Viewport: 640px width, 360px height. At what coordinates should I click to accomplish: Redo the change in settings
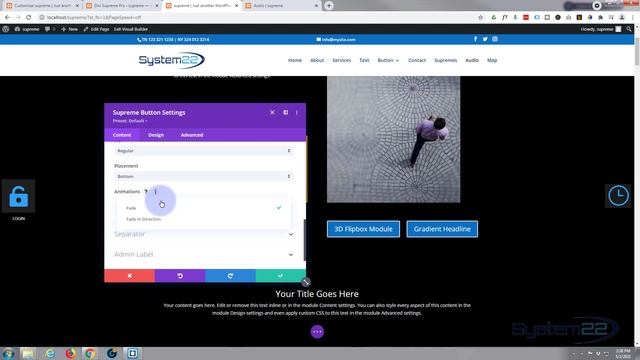231,276
